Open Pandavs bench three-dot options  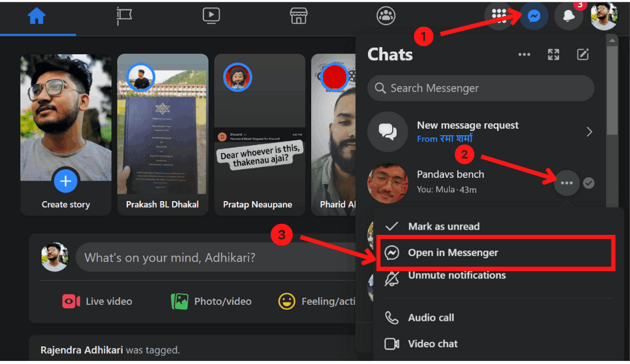point(567,183)
